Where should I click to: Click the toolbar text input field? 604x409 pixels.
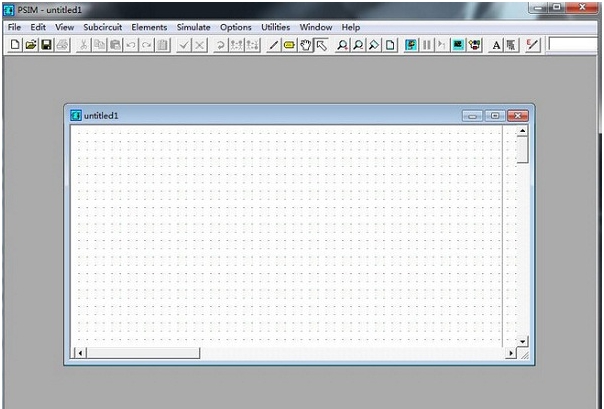click(x=575, y=45)
